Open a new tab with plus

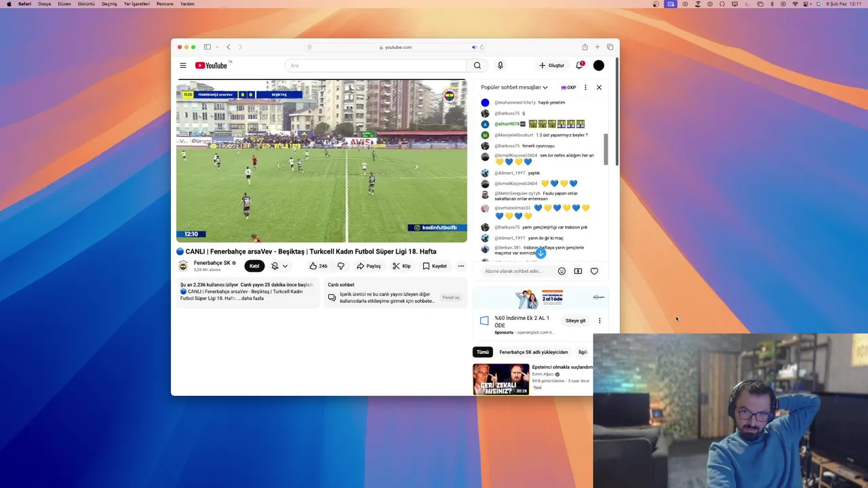[597, 47]
